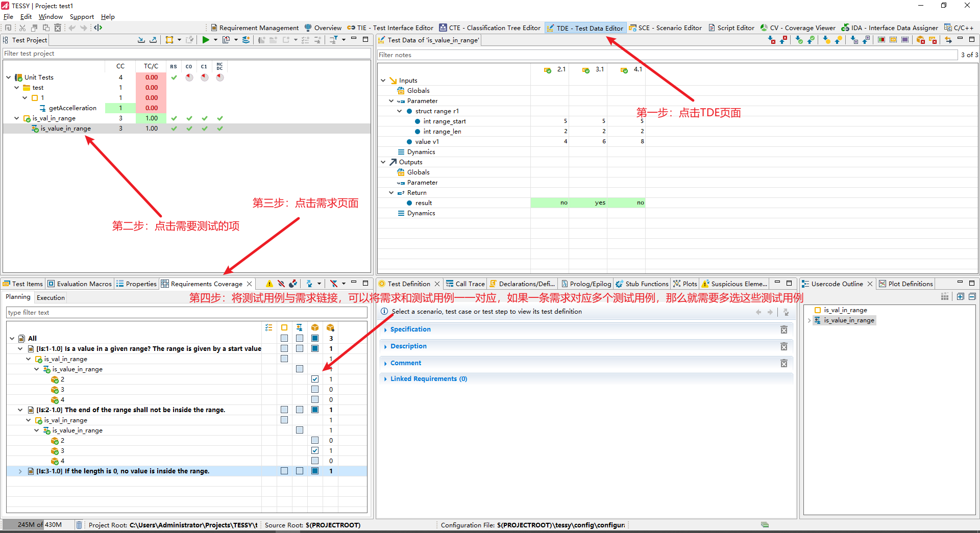Run garbage collector via trash icon in status bar
The width and height of the screenshot is (980, 533).
point(79,525)
